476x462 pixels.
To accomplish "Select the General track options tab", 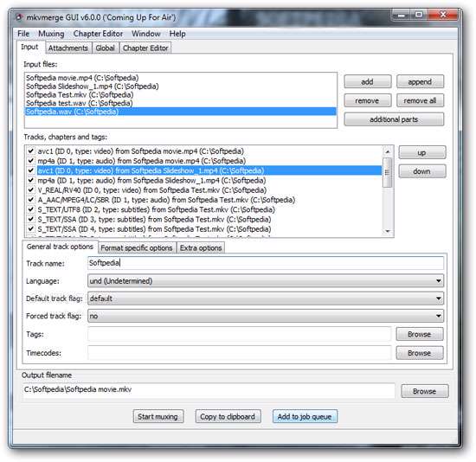I will click(x=60, y=247).
